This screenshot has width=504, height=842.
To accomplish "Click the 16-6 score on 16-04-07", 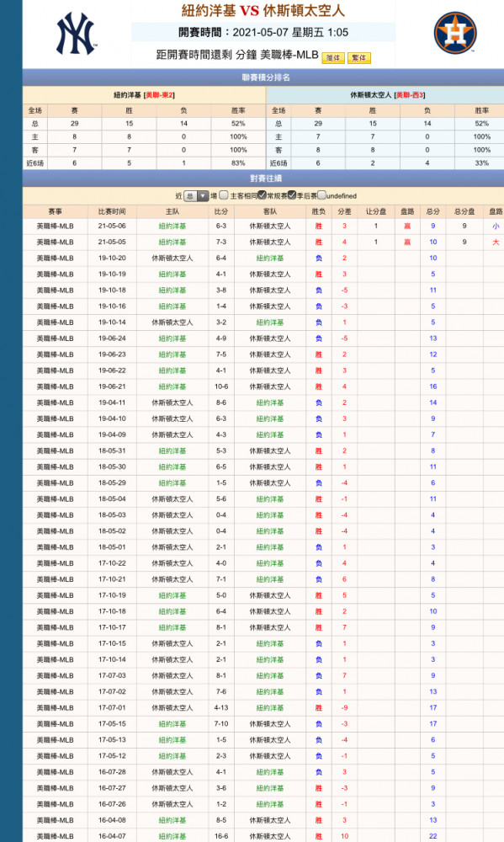I will 221,836.
